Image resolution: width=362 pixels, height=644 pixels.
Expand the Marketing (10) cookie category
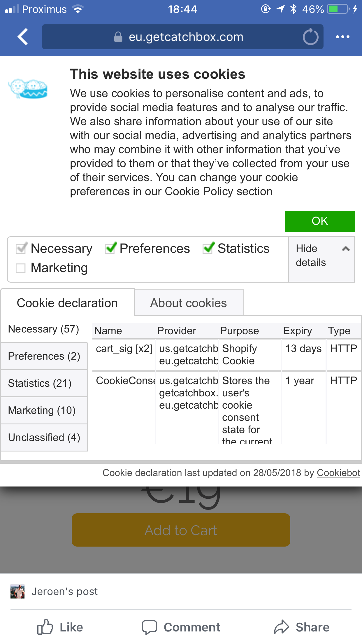[x=44, y=410]
